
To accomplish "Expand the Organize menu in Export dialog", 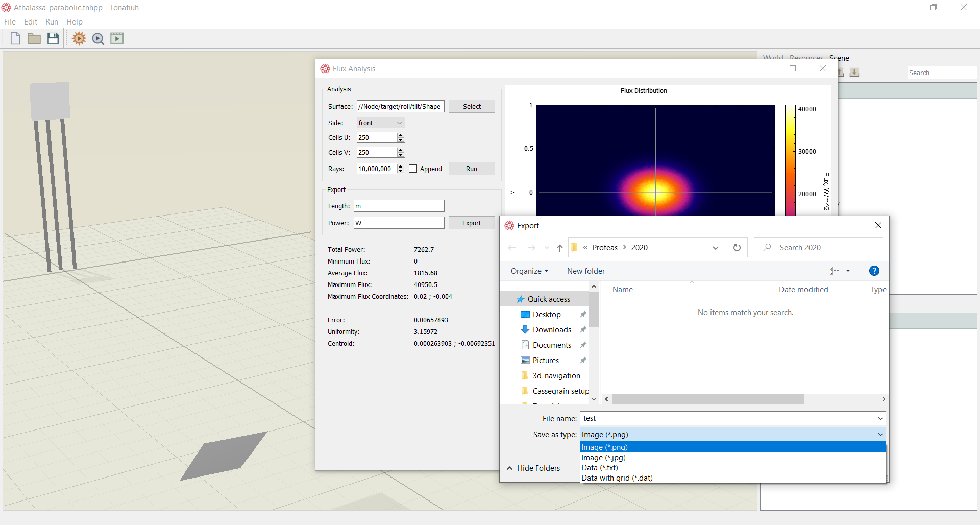I will [x=529, y=271].
